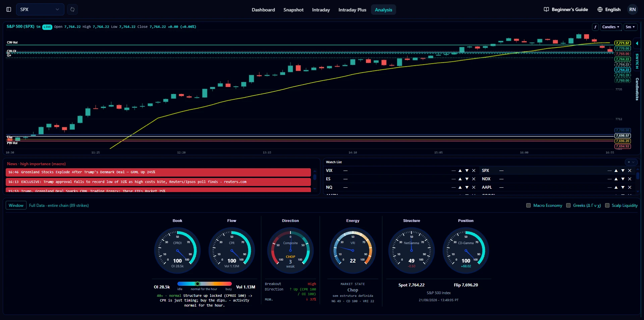Move ES up in the watch list
Viewport: 644px width, 320px height.
click(x=460, y=179)
